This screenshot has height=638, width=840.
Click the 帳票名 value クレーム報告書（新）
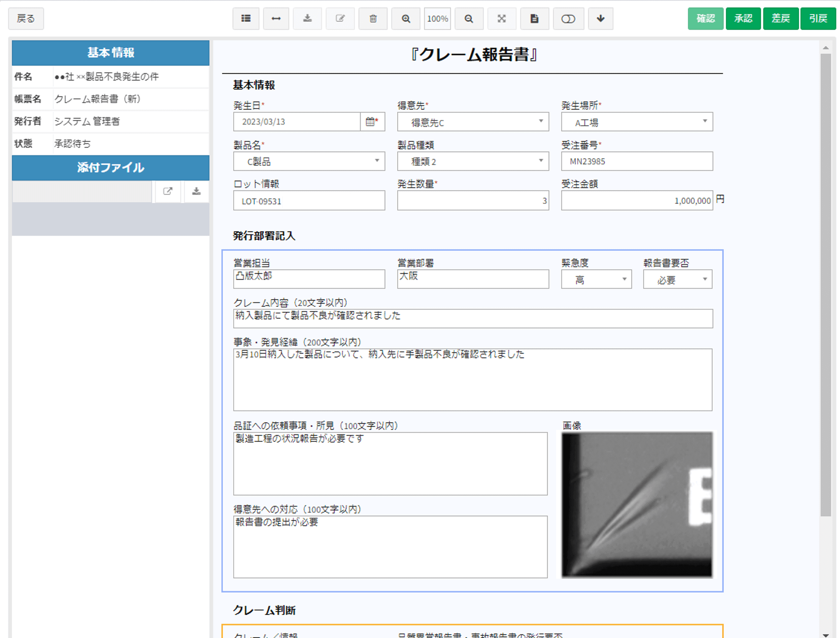(x=98, y=99)
